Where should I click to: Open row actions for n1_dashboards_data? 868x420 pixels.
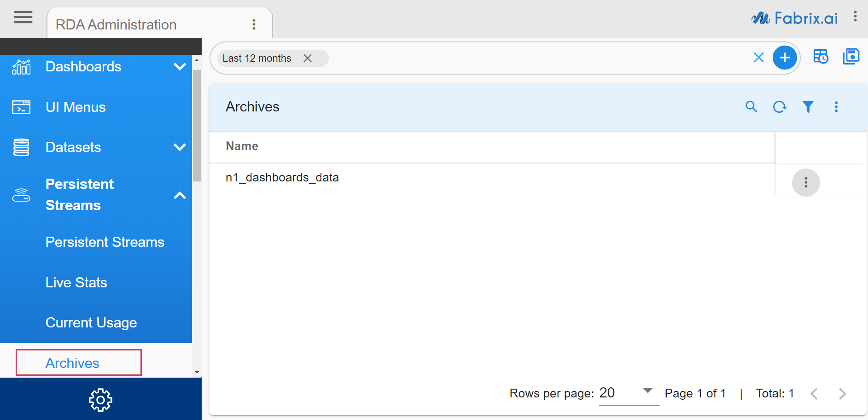point(805,182)
